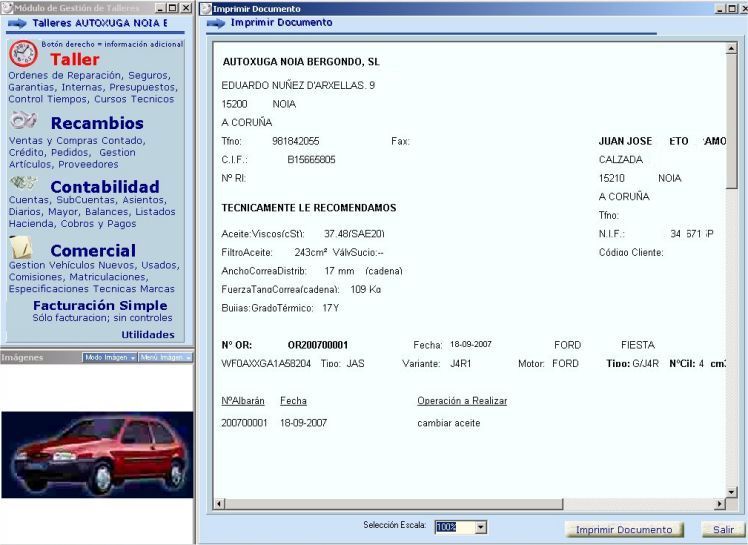Open the Utilidades link
748x545 pixels.
(148, 335)
